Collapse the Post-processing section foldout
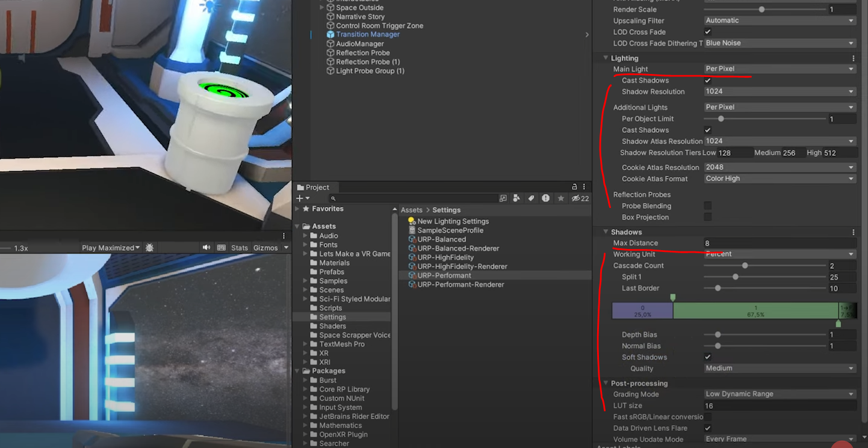The width and height of the screenshot is (868, 448). pos(606,383)
